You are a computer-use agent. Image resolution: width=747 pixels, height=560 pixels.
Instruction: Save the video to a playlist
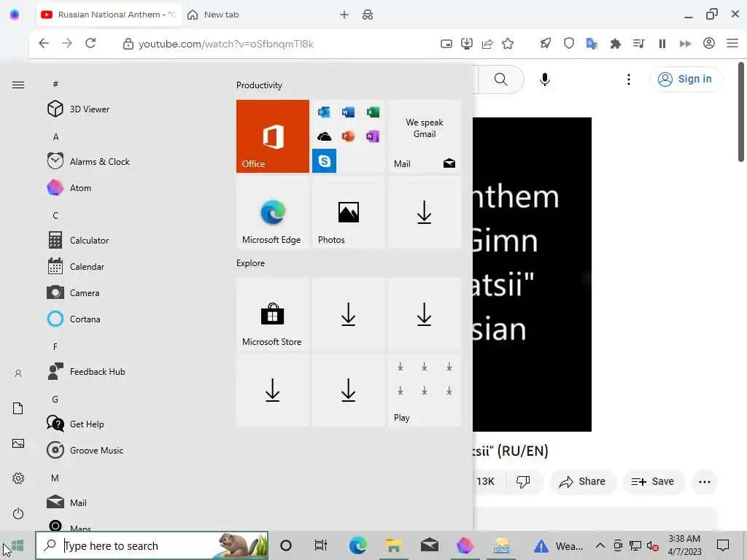pyautogui.click(x=653, y=481)
